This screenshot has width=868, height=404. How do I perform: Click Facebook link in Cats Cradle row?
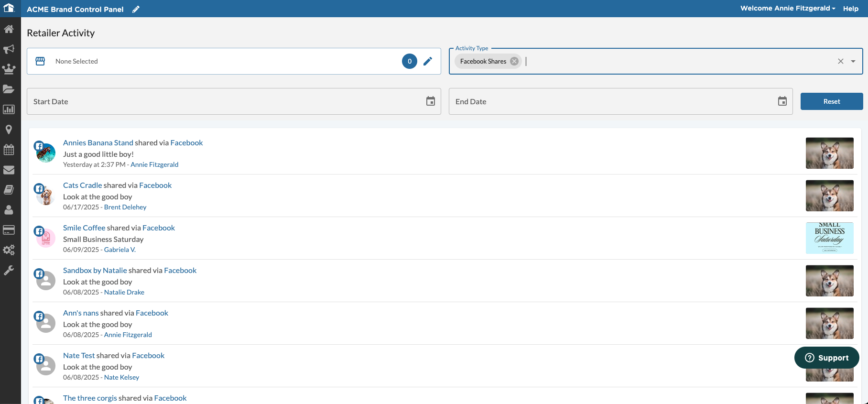tap(155, 185)
